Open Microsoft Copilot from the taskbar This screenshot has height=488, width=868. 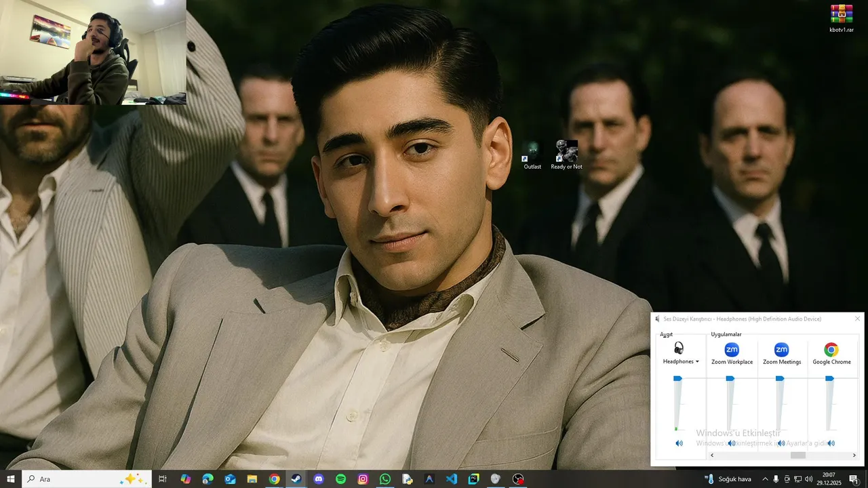click(x=185, y=479)
